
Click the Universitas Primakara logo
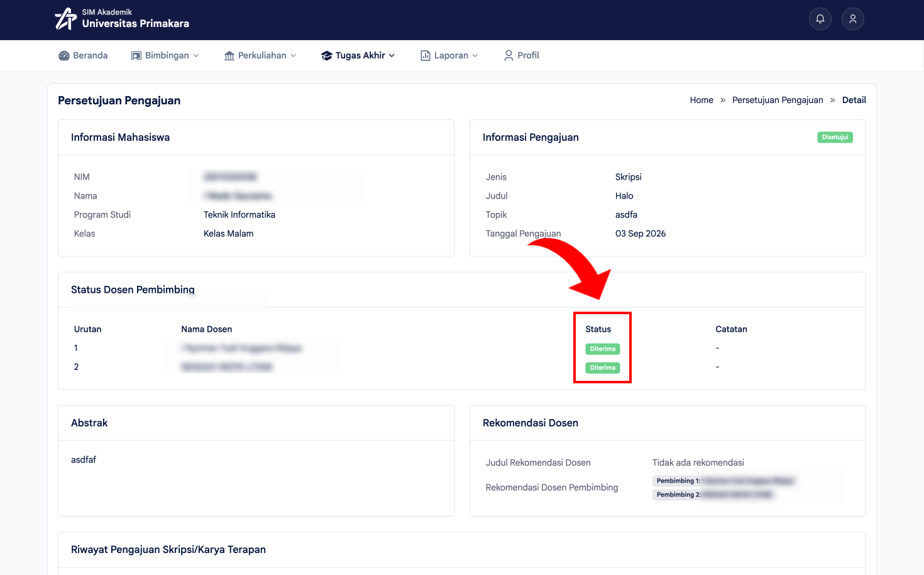pyautogui.click(x=65, y=19)
